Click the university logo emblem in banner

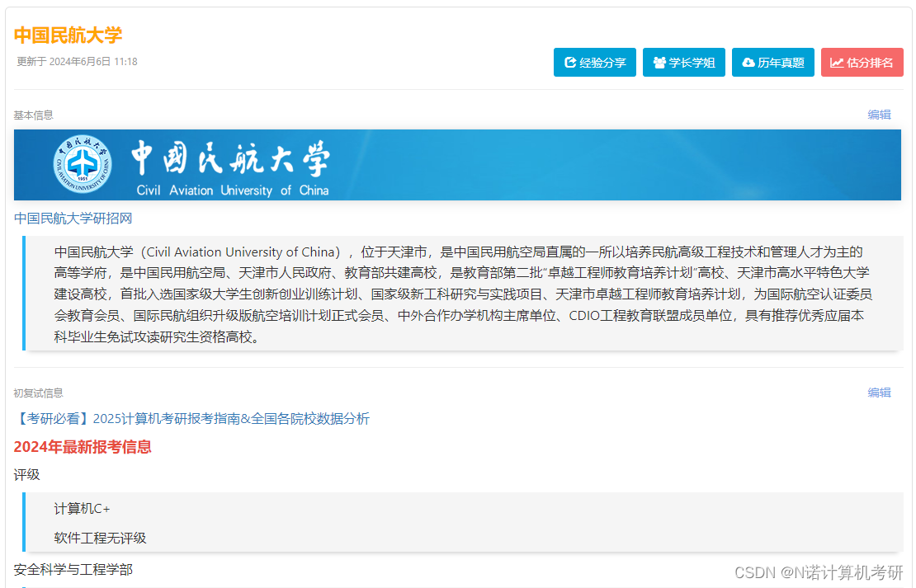[83, 164]
